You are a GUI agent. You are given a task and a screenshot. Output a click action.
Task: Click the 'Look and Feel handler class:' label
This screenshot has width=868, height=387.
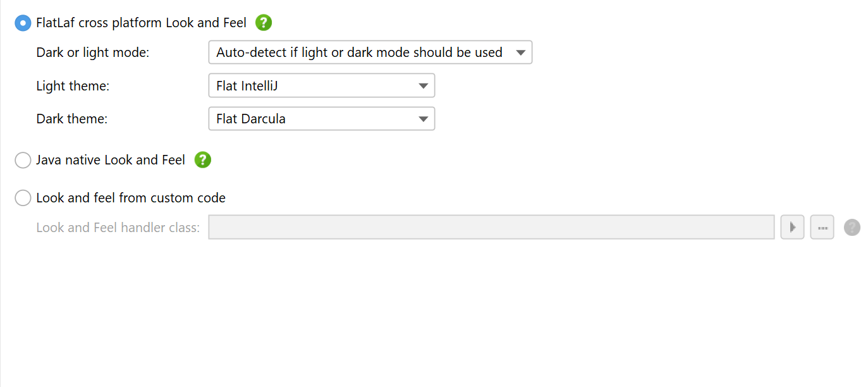click(118, 228)
